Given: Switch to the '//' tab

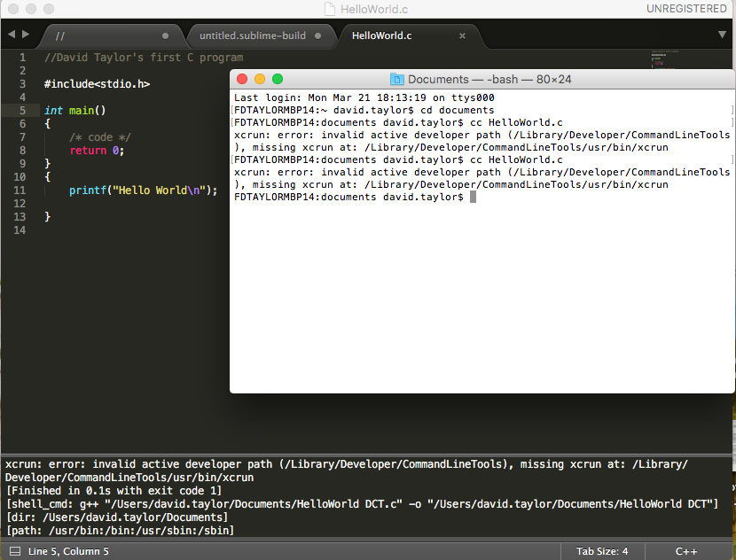Looking at the screenshot, I should tap(112, 35).
